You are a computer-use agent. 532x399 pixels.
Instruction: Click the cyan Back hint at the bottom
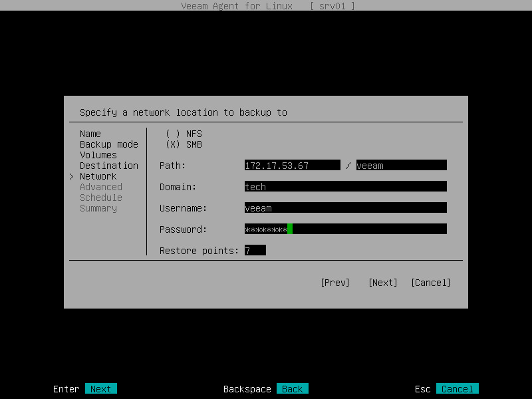tap(293, 389)
